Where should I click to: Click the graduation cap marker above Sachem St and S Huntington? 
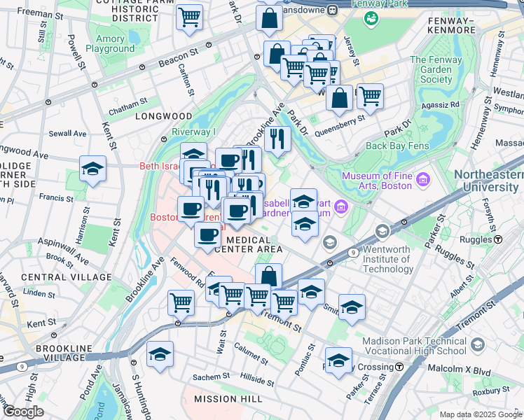(160, 356)
